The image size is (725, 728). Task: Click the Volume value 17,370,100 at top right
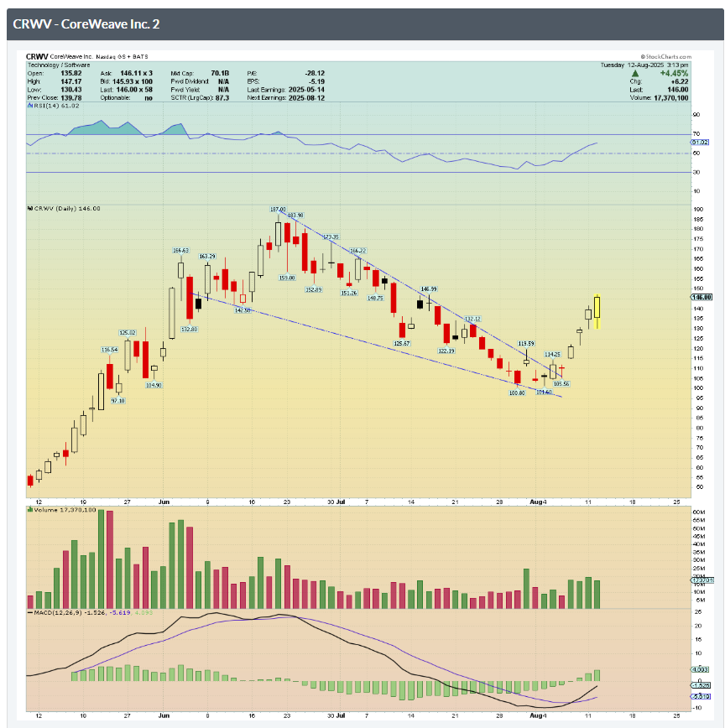[671, 98]
